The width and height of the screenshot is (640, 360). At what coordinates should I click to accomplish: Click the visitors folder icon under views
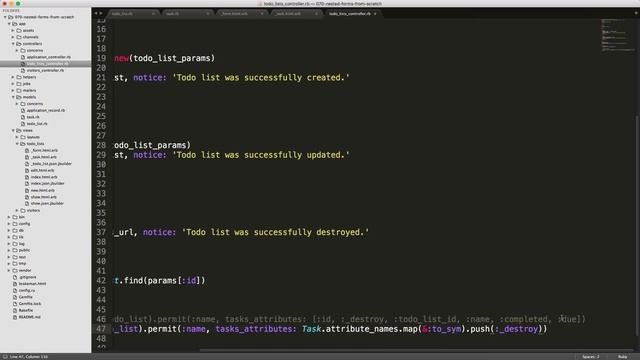(23, 210)
